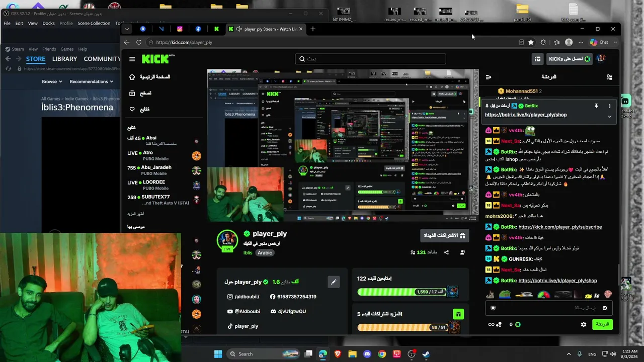Open the browser profile avatar

coord(569,42)
